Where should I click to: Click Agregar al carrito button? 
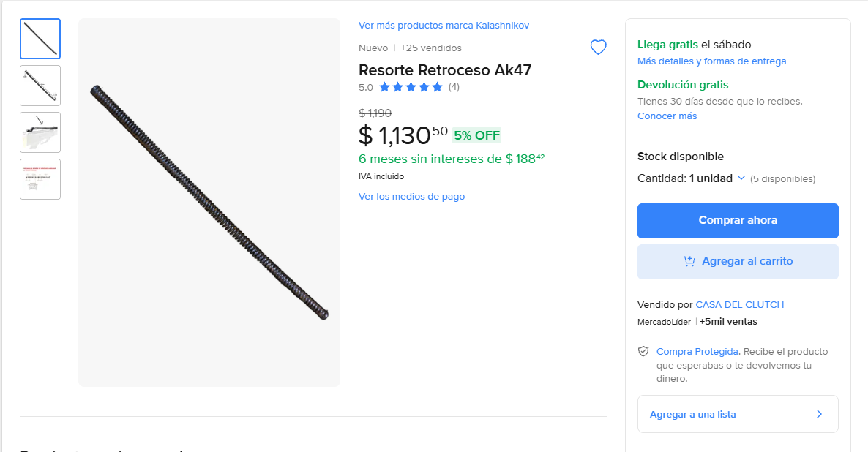coord(738,261)
